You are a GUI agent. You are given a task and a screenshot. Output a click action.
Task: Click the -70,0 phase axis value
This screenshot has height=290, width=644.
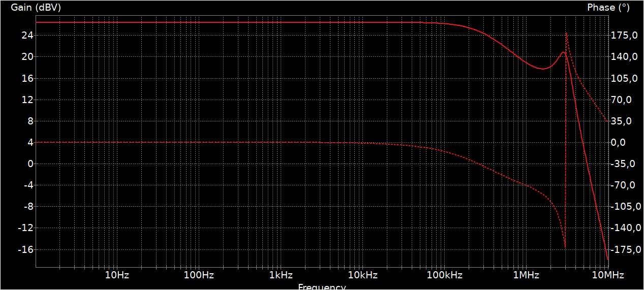click(624, 185)
